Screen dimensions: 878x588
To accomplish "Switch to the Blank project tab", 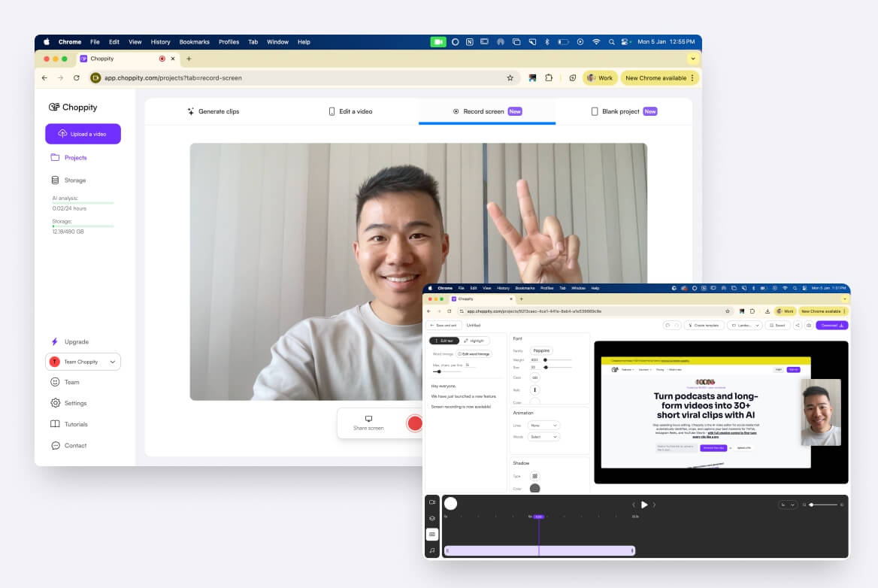I will pos(625,111).
